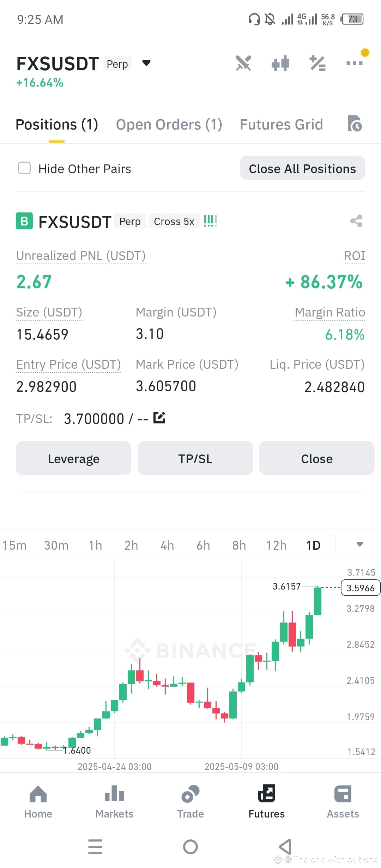Tap the crossed swords battle icon
This screenshot has height=868, width=381.
243,63
